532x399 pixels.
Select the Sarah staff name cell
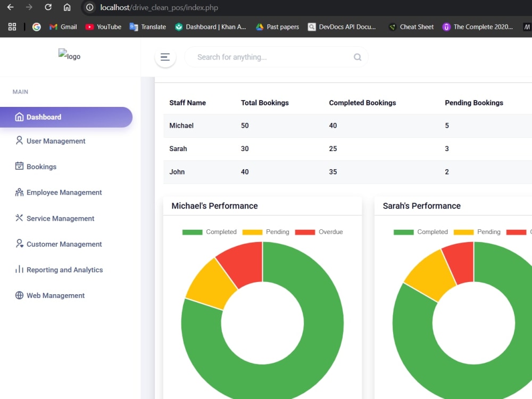pos(178,148)
